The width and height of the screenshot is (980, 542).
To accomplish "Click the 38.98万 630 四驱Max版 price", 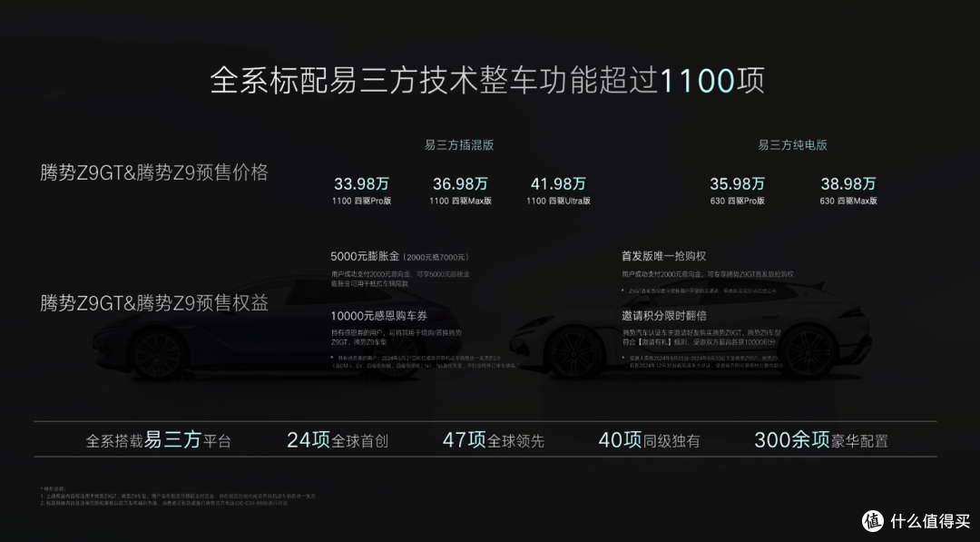I will (x=848, y=183).
